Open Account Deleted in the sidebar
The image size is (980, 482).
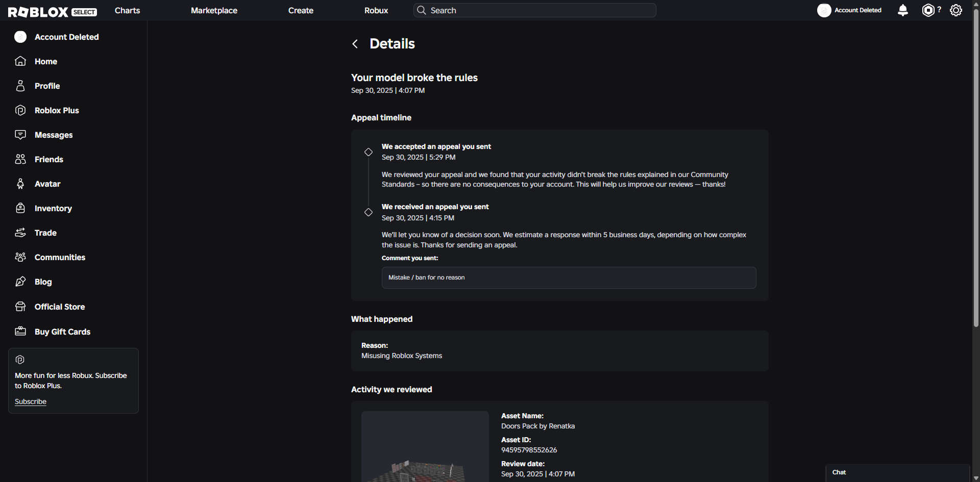pyautogui.click(x=67, y=37)
